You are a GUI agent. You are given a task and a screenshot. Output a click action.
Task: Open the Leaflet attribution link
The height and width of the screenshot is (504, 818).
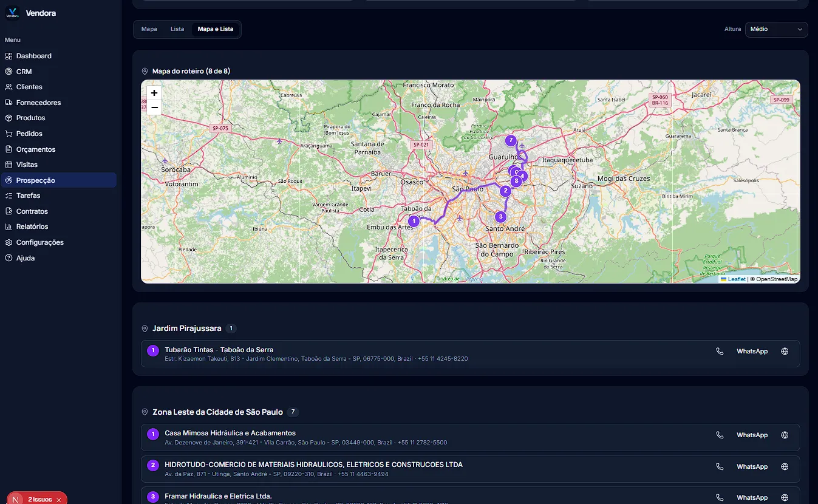(x=733, y=279)
